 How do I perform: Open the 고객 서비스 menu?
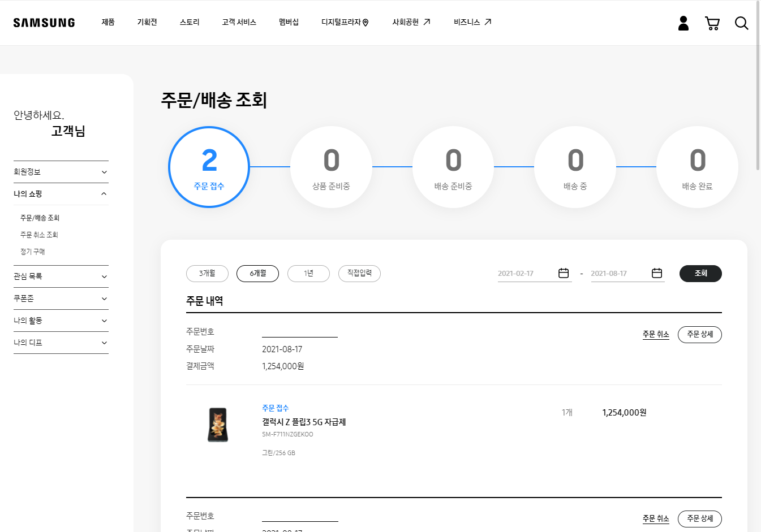[239, 22]
